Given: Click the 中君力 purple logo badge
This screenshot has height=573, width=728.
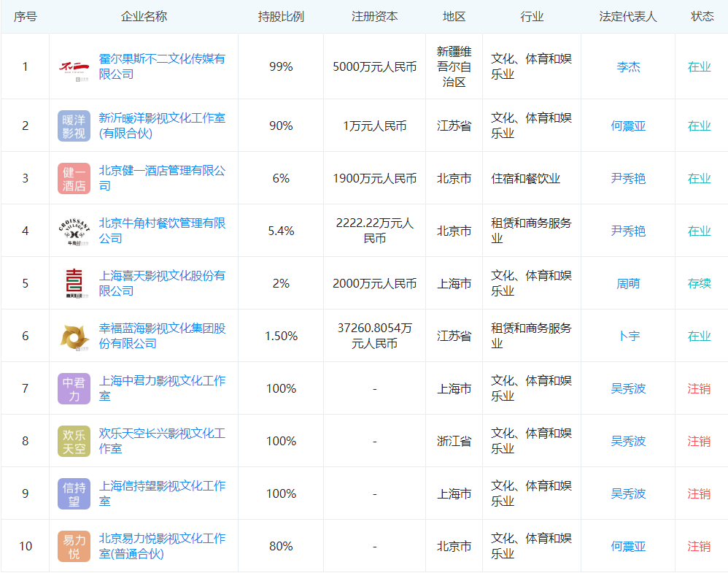Looking at the screenshot, I should (74, 388).
